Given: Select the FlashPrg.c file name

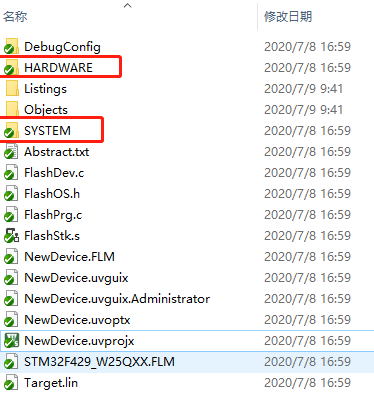Looking at the screenshot, I should click(53, 215).
